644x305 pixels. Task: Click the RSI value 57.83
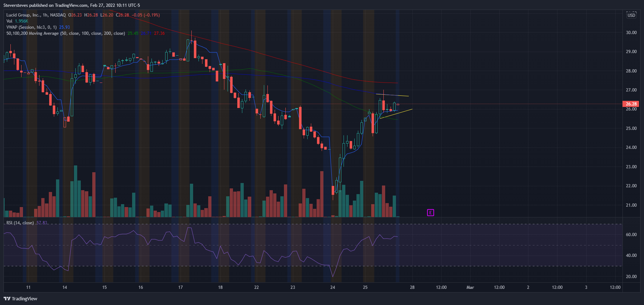(42, 223)
